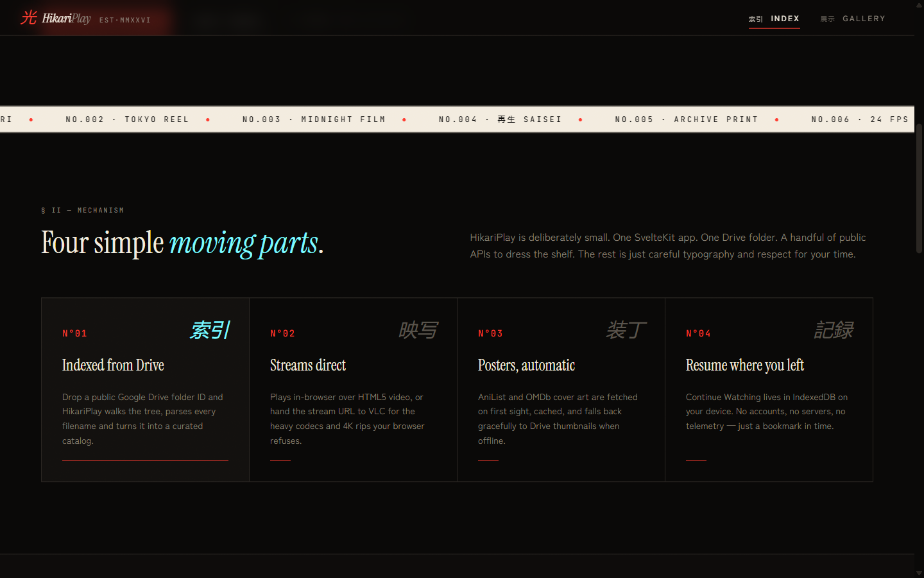
Task: Open the HikariPlay home wordmark link
Action: coord(66,18)
